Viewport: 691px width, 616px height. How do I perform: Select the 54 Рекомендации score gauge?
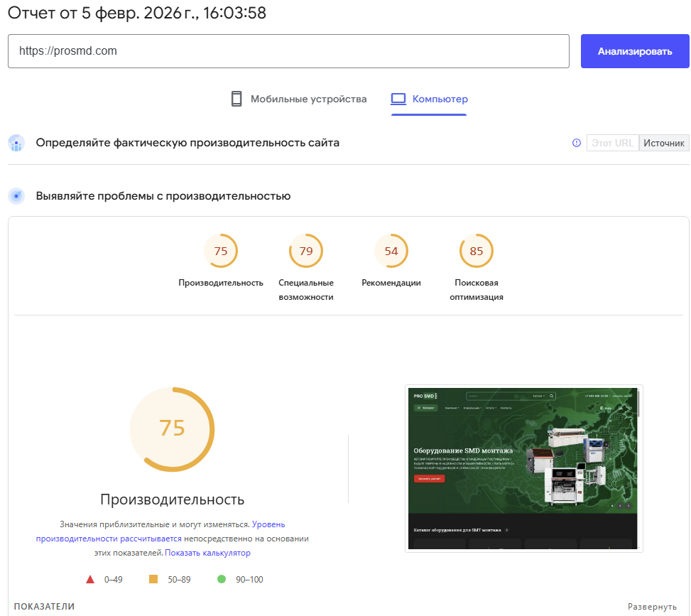pyautogui.click(x=391, y=250)
